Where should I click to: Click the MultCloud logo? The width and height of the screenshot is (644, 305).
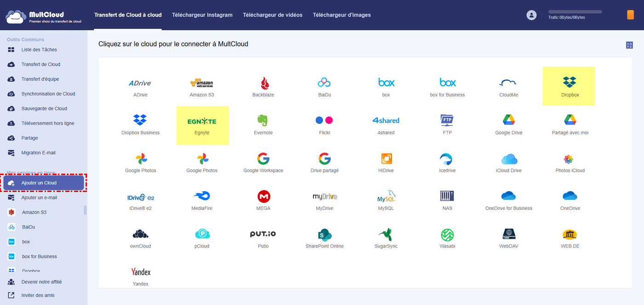(44, 17)
